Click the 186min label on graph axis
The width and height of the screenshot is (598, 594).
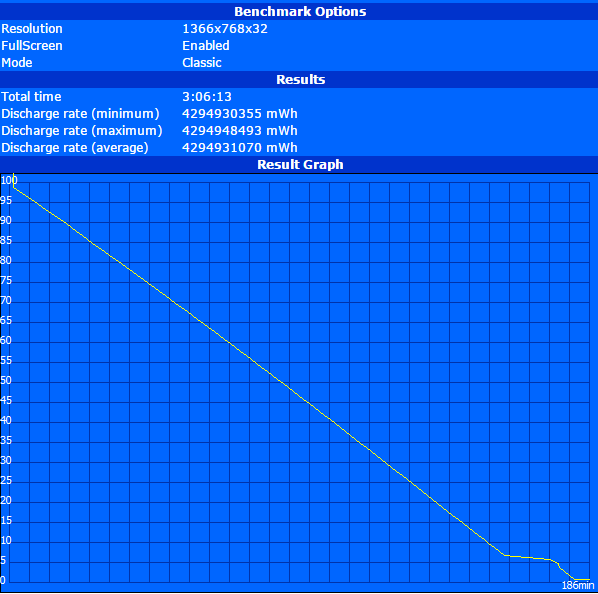(578, 585)
